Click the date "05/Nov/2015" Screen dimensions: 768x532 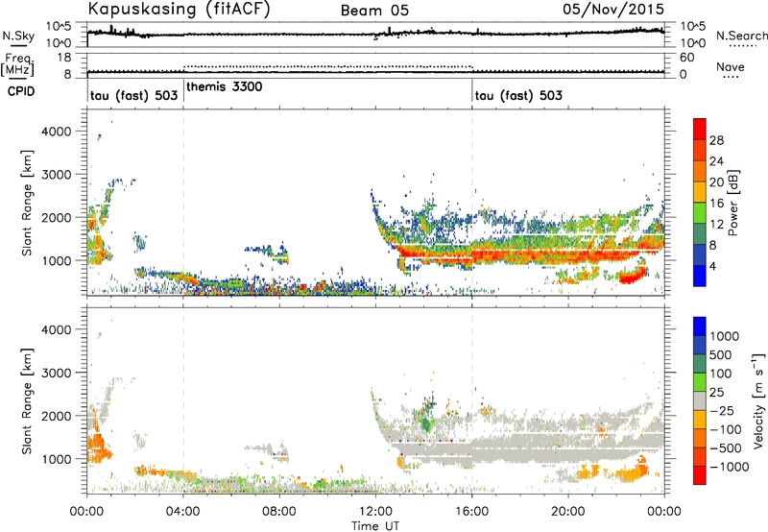click(x=613, y=10)
